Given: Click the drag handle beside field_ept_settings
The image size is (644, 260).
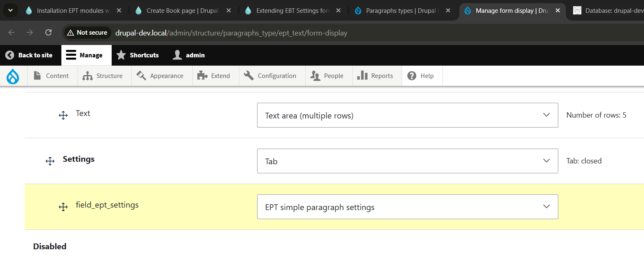Looking at the screenshot, I should (63, 207).
